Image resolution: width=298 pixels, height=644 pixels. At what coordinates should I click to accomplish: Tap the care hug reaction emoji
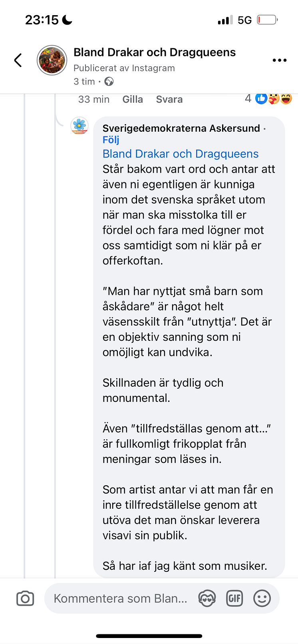click(x=274, y=99)
